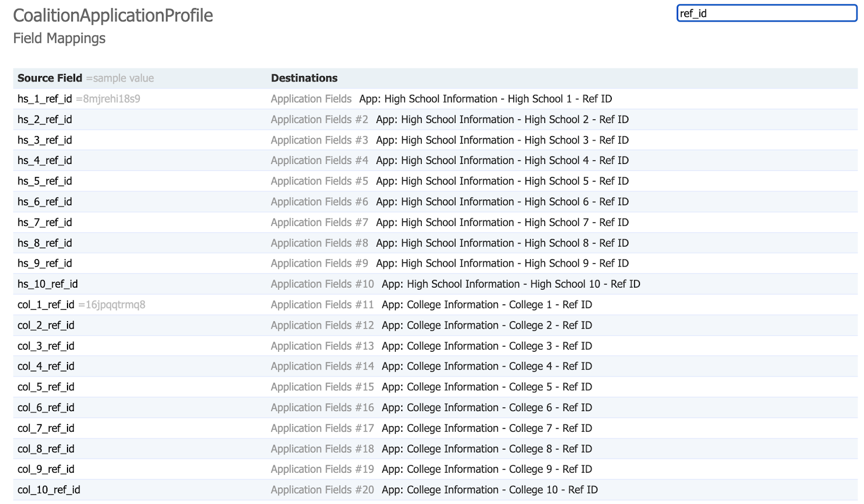Viewport: 864px width, 504px height.
Task: Select High School 7 - Ref ID destination
Action: click(x=502, y=222)
